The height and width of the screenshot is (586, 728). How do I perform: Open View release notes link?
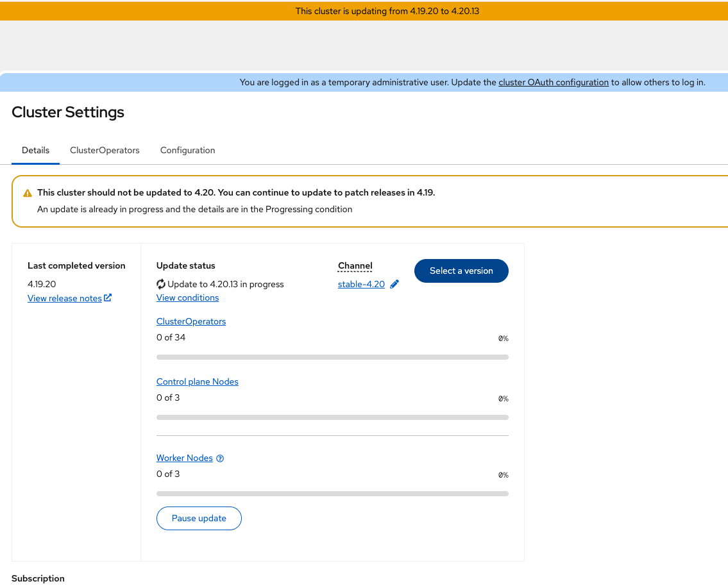[65, 298]
